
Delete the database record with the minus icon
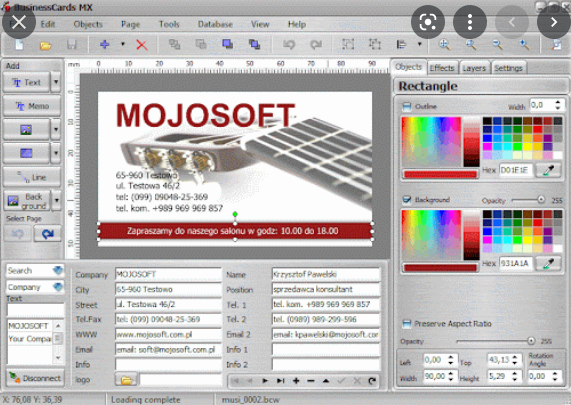(311, 381)
